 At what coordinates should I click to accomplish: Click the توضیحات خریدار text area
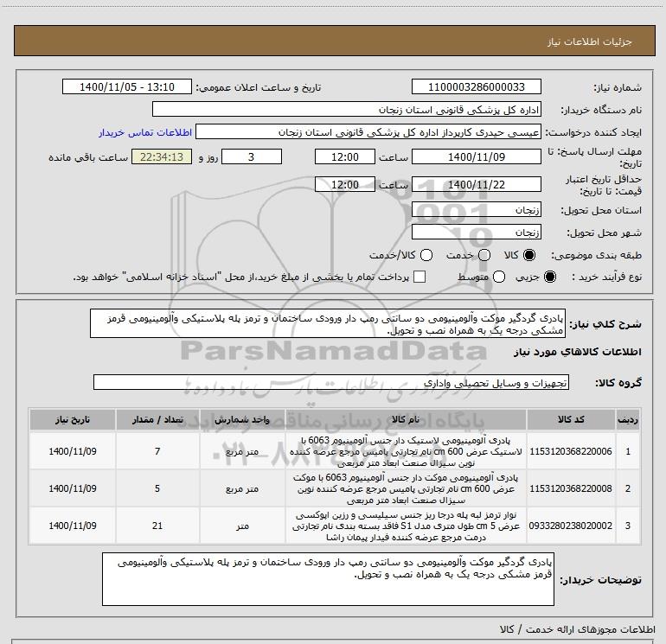(328, 579)
